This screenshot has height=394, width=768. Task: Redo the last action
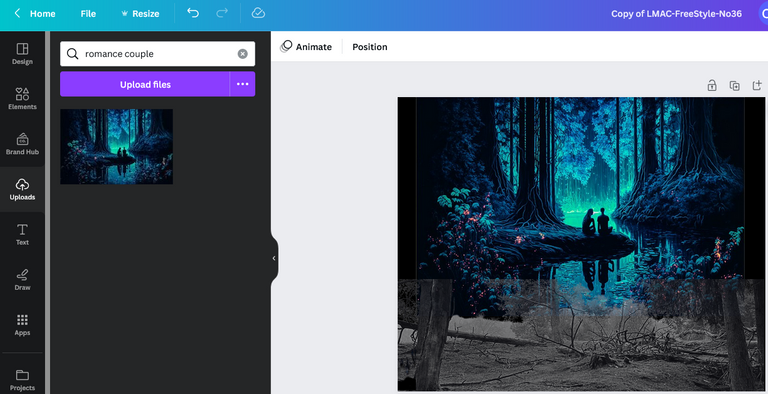point(222,13)
